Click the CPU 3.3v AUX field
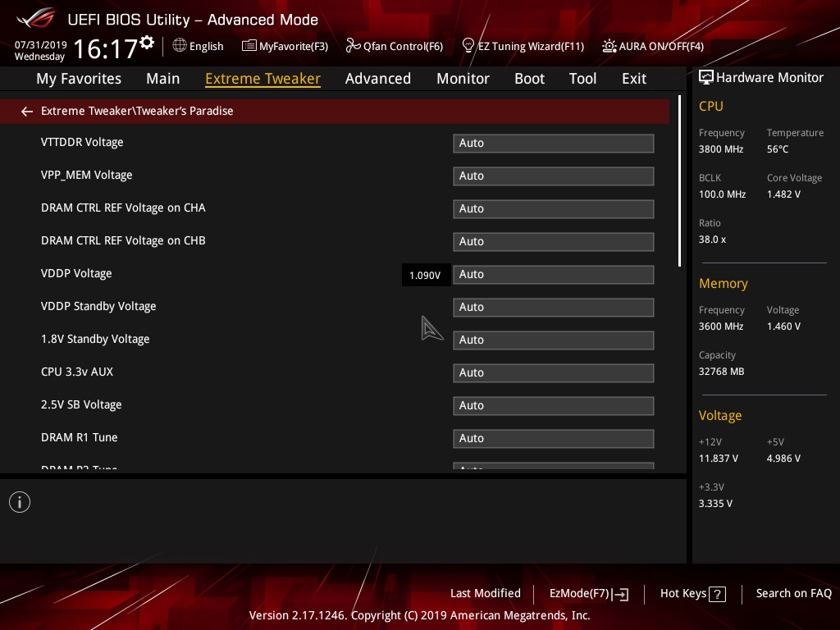The image size is (840, 630). (x=554, y=373)
